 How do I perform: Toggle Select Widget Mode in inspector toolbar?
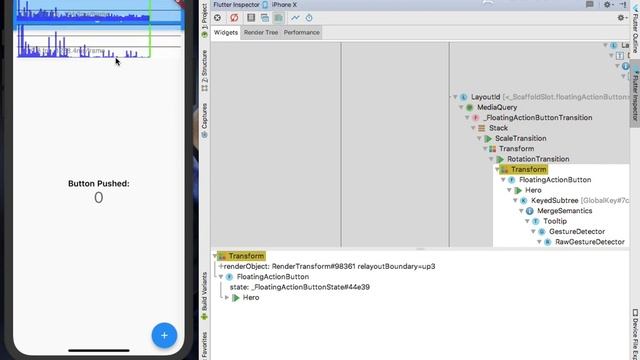[218, 18]
